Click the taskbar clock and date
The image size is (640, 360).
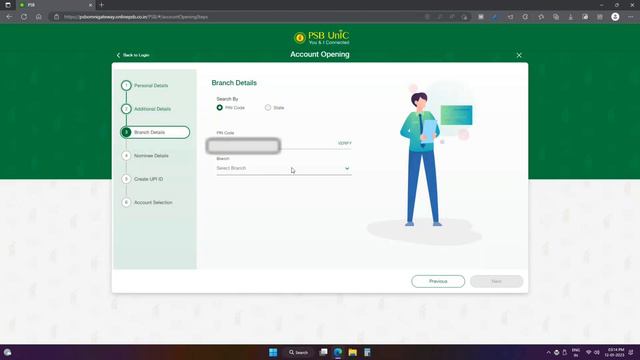coord(616,352)
